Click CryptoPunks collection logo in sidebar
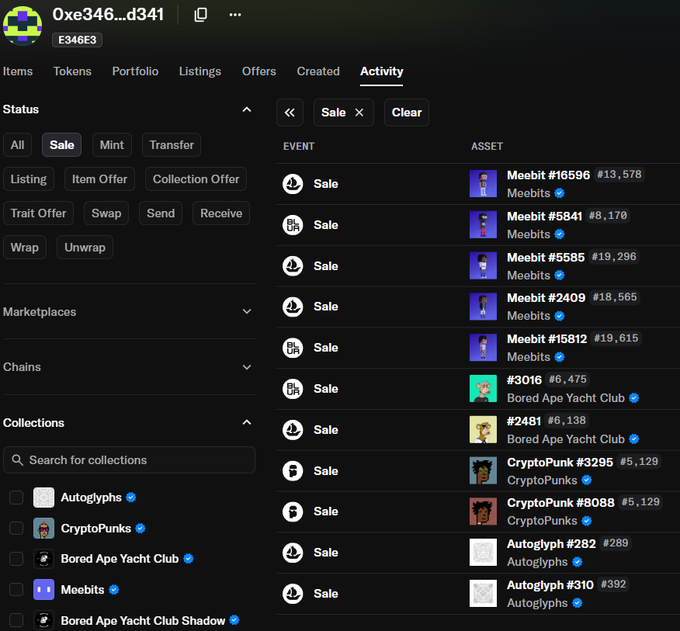The width and height of the screenshot is (680, 631). click(x=44, y=528)
